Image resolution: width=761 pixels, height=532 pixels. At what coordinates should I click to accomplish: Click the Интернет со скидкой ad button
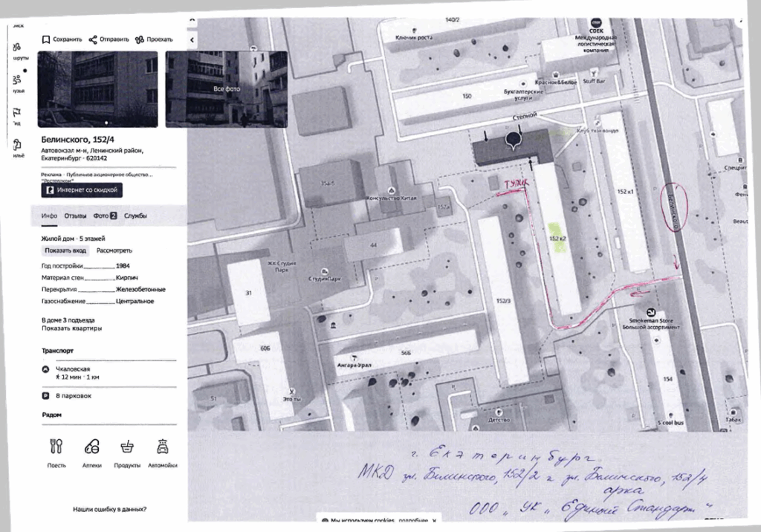[x=82, y=190]
